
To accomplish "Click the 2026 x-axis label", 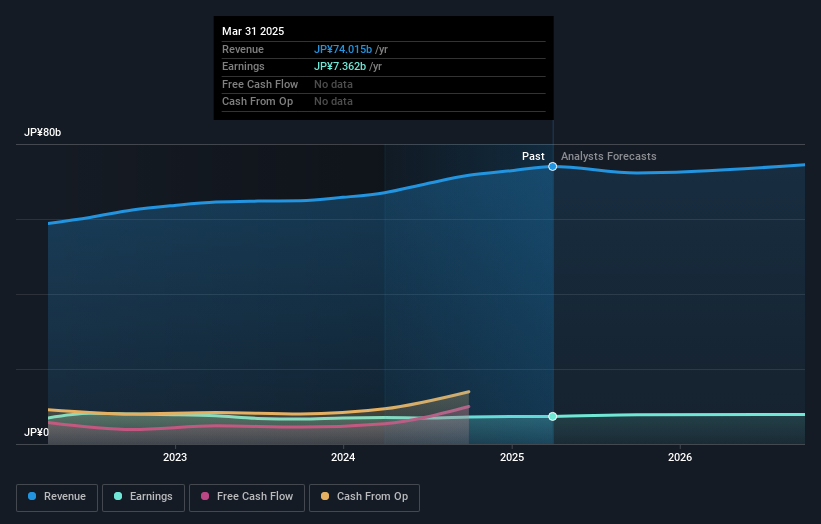I will point(680,457).
